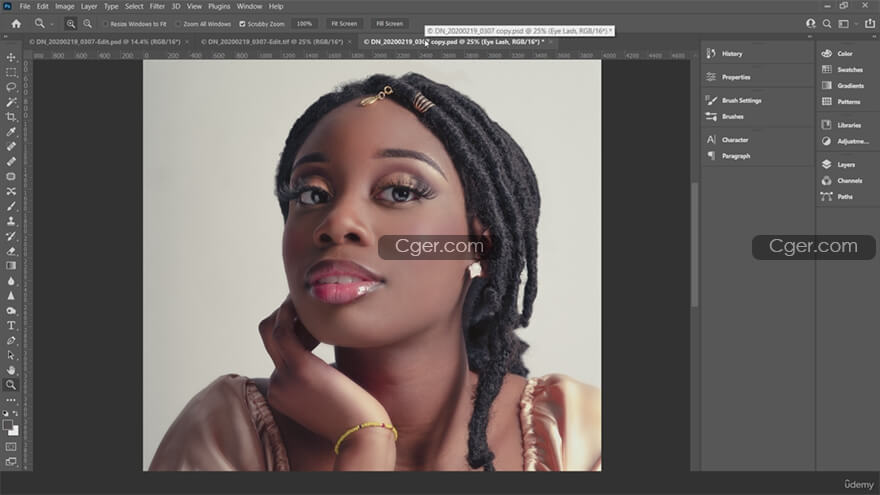The image size is (880, 495).
Task: Open the Window menu
Action: [x=249, y=6]
